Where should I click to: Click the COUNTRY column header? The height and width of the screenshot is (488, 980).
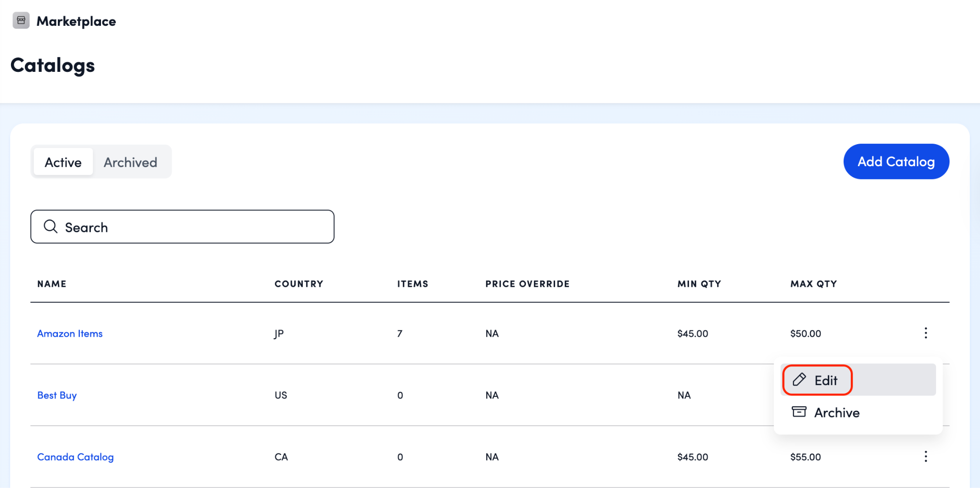click(299, 284)
